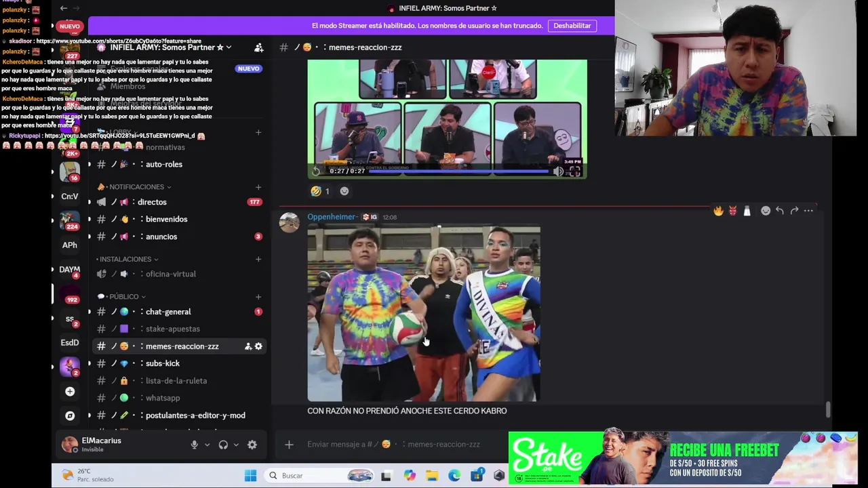Image resolution: width=868 pixels, height=488 pixels.
Task: Forward Oppenheimer's message
Action: point(794,211)
